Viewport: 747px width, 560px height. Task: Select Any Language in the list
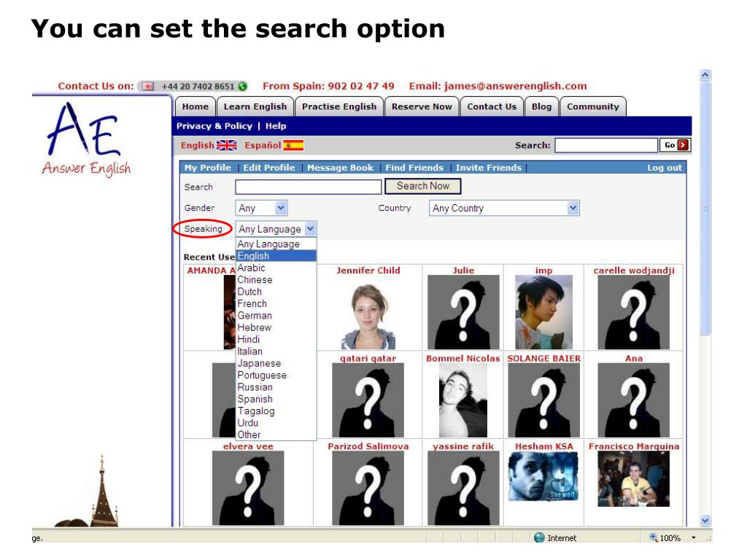[x=276, y=244]
